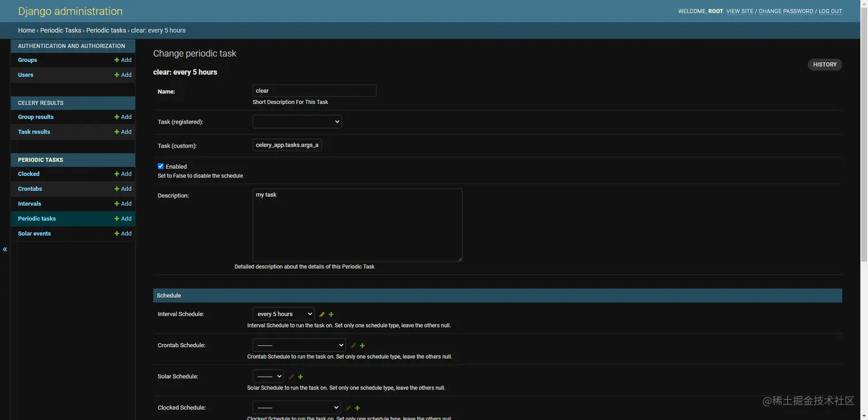The height and width of the screenshot is (420, 868).
Task: Click the 'clear: every 5 hours' heading
Action: (185, 72)
